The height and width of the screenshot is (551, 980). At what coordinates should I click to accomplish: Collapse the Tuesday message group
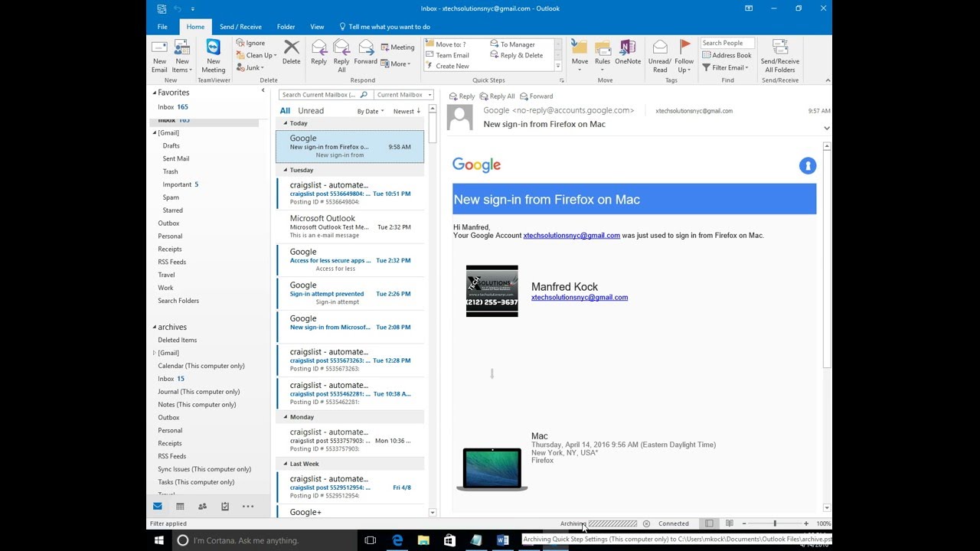(x=286, y=170)
